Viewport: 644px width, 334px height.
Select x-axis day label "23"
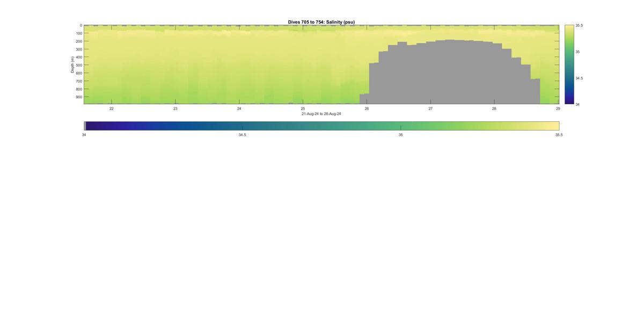[x=175, y=108]
